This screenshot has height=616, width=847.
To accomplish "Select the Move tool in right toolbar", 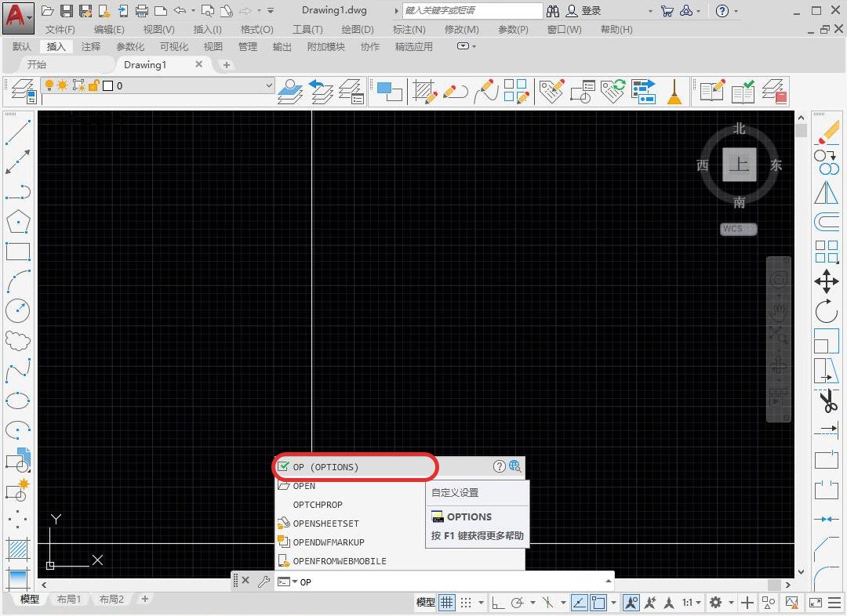I will (827, 281).
